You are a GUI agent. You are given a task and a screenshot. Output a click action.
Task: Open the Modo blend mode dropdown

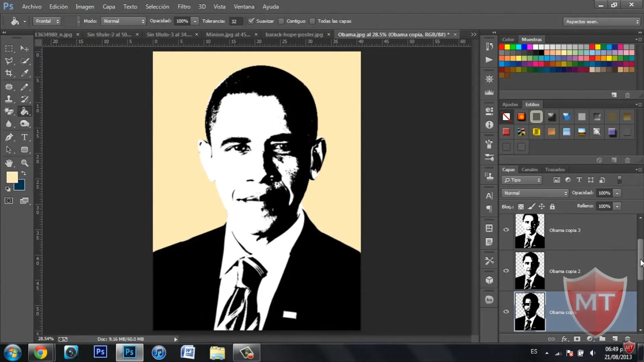point(123,21)
